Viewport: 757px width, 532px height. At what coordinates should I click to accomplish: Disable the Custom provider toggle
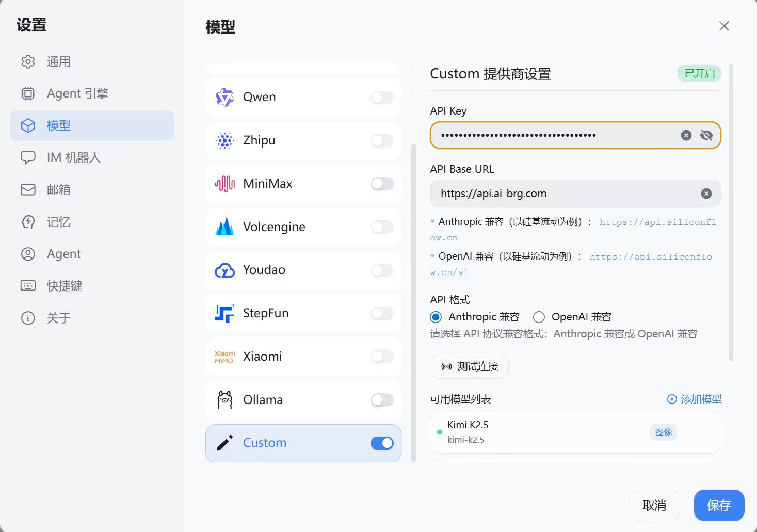click(x=382, y=443)
